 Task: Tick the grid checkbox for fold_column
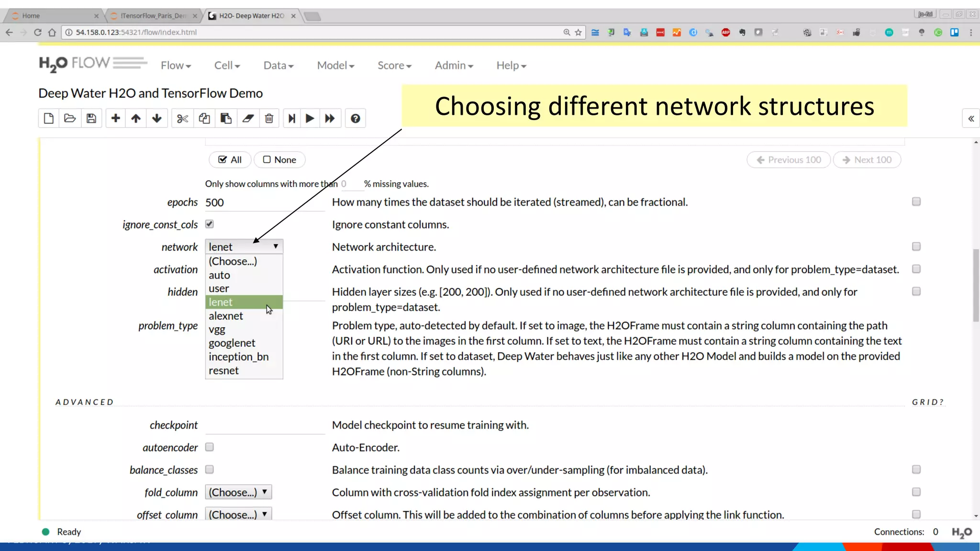click(x=916, y=492)
